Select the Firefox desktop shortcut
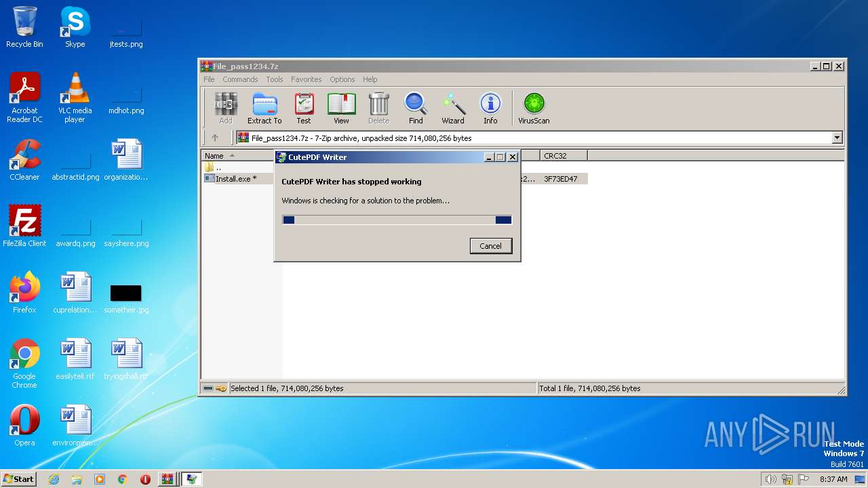 [24, 293]
